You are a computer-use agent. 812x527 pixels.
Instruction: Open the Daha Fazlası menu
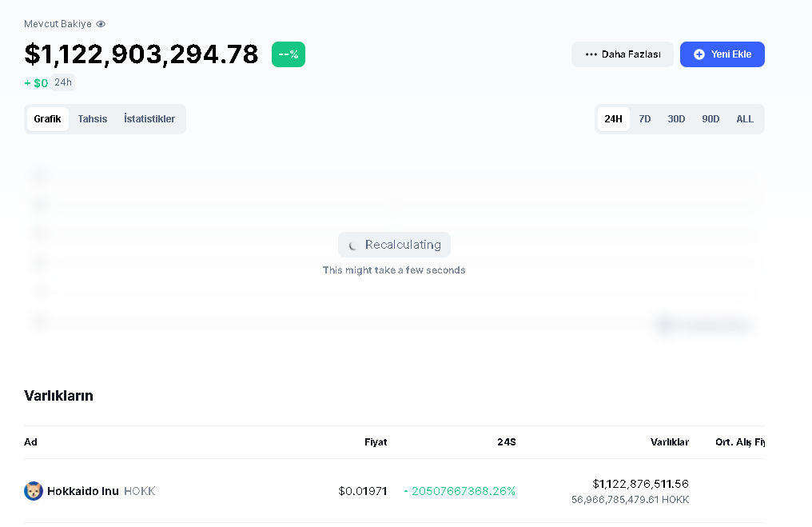pos(623,54)
